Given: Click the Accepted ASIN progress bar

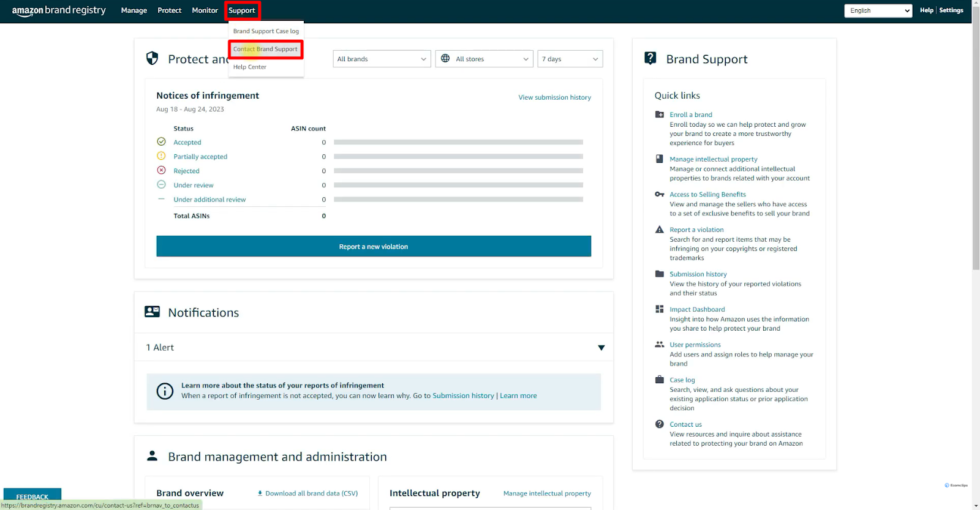Looking at the screenshot, I should click(x=458, y=142).
